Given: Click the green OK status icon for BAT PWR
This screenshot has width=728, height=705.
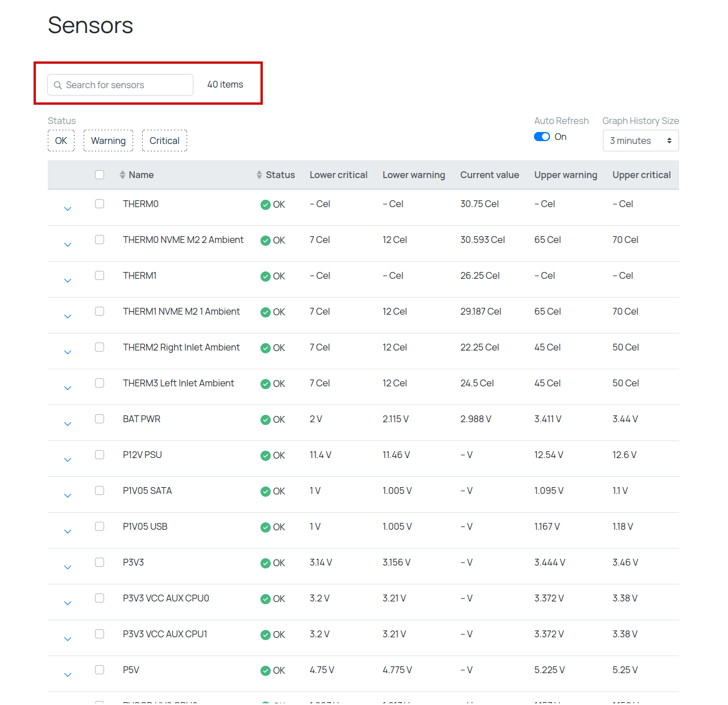Looking at the screenshot, I should [266, 420].
